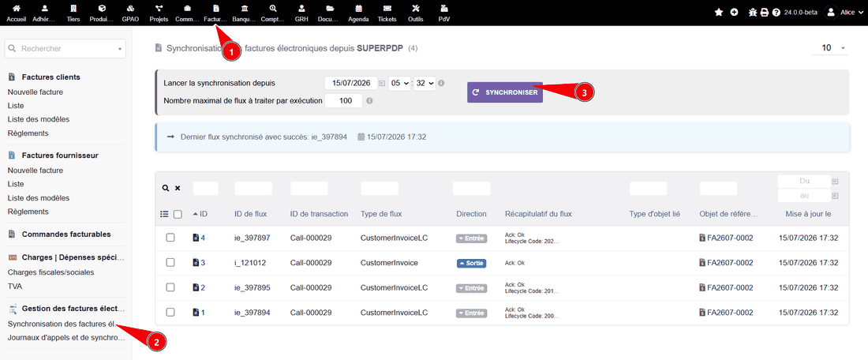Click the Rechercher search box

pos(65,49)
